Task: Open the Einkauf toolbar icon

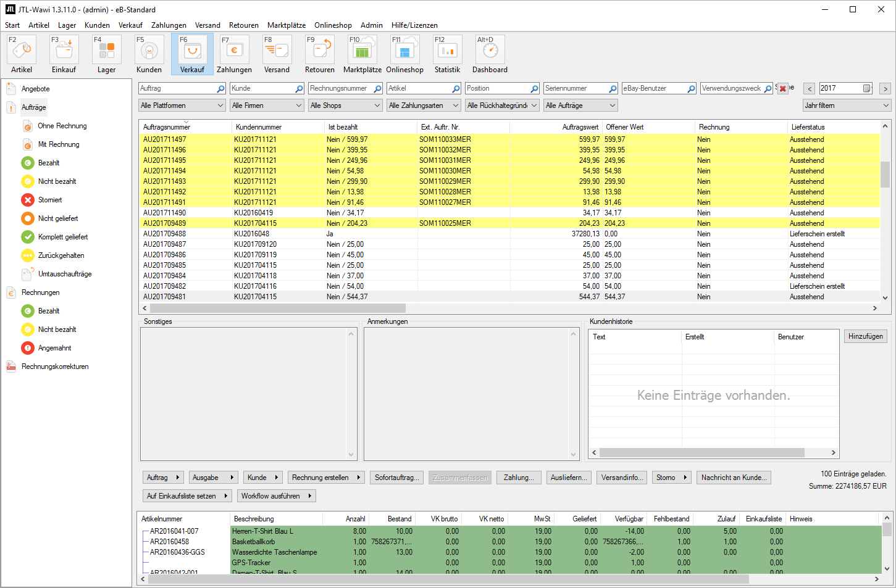Action: pos(64,54)
